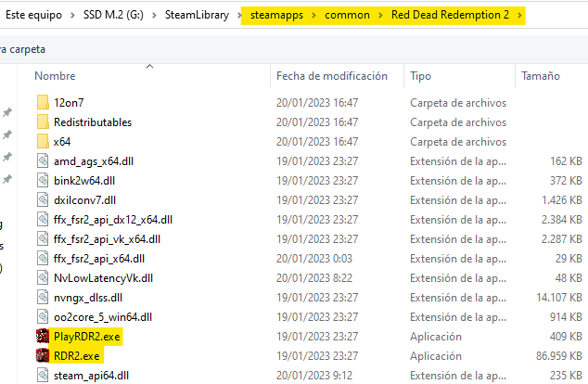Screen dimensions: 588x384
Task: Click the 14.107 KB size cell
Action: (x=558, y=298)
